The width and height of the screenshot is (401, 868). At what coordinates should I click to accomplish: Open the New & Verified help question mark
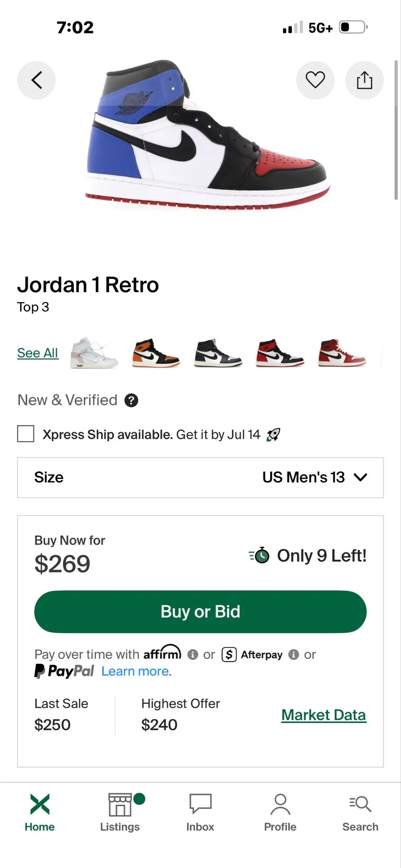coord(131,401)
